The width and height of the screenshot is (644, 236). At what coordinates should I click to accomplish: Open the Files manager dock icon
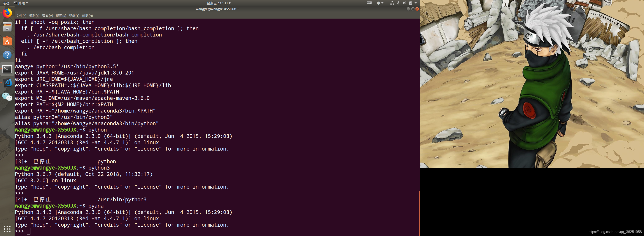[x=7, y=27]
